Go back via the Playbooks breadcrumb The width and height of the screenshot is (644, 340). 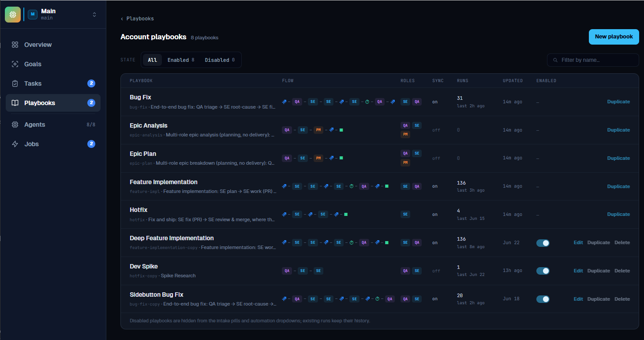137,19
